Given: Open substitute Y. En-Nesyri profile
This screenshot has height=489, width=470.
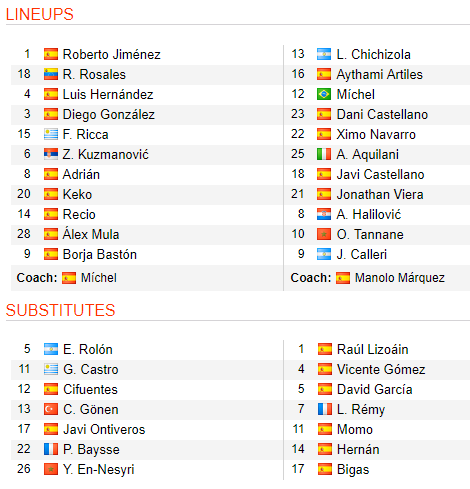Looking at the screenshot, I should [99, 469].
